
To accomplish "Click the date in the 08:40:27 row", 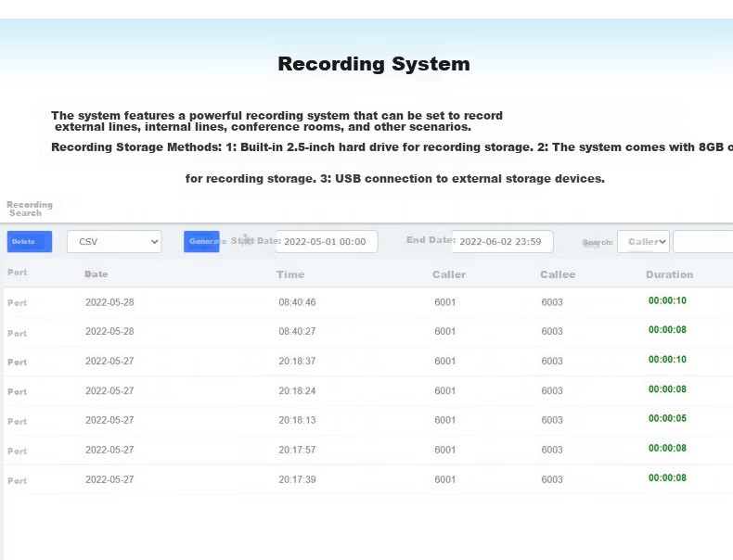I will pos(109,331).
